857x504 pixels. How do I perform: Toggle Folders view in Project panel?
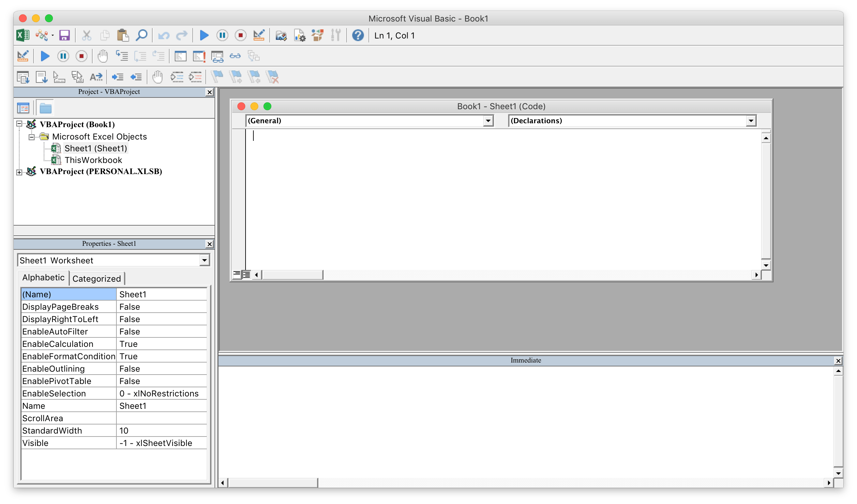click(45, 108)
